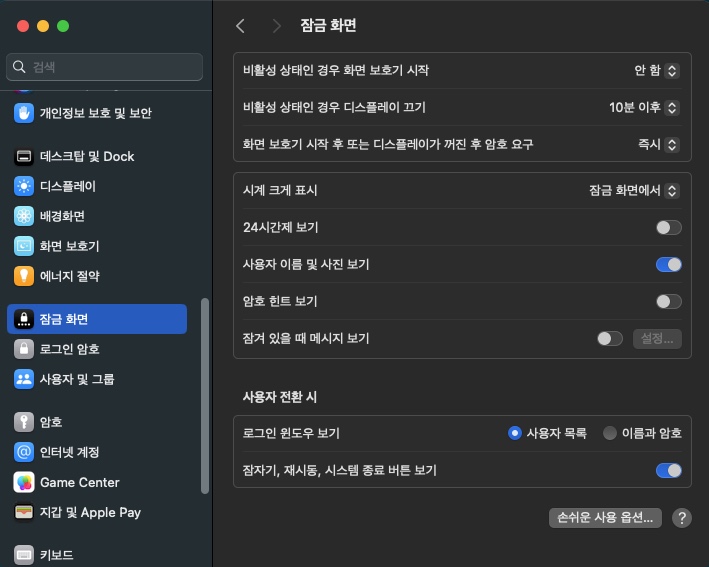709x567 pixels.
Task: Open the 개인정보 보호 및 보안 hand icon
Action: pos(24,113)
